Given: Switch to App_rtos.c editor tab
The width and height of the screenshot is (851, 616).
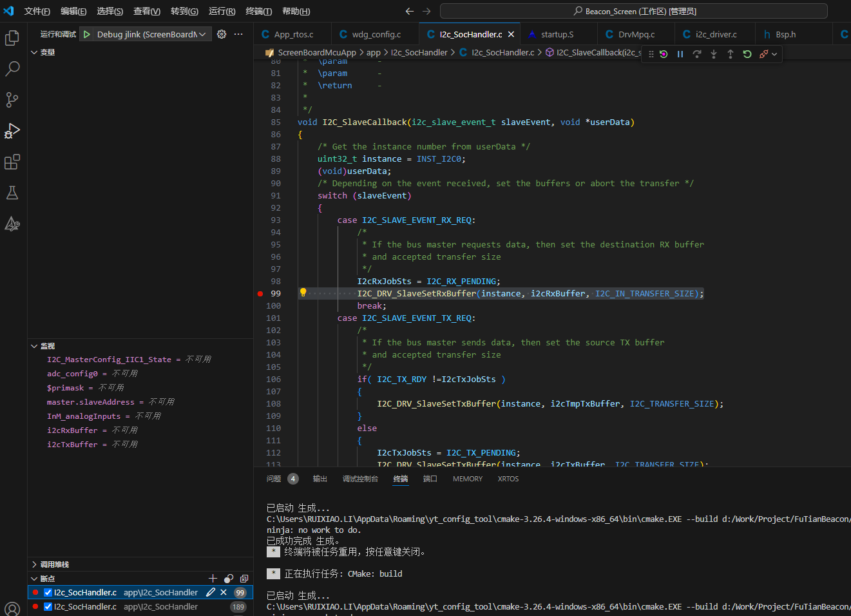Looking at the screenshot, I should click(292, 34).
